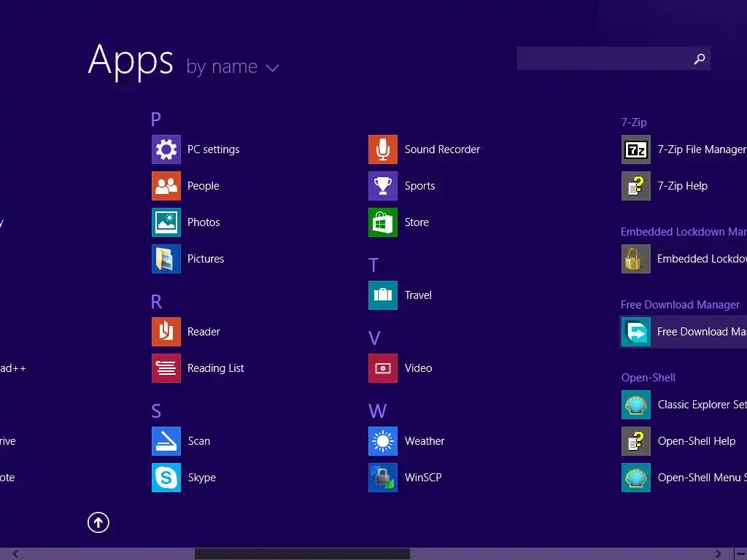
Task: Click the 'Apps' page title
Action: pyautogui.click(x=131, y=61)
